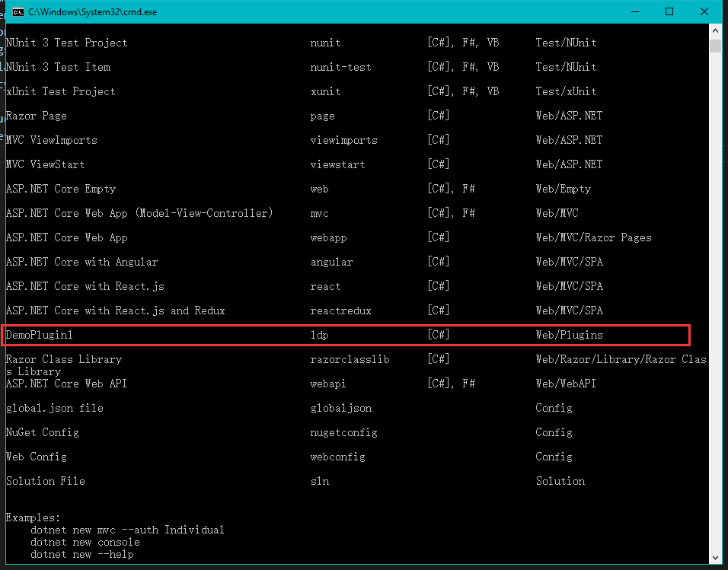Screen dimensions: 728x570
Task: Click the 'dotnet new mvc --auth Individual' example
Action: click(127, 530)
